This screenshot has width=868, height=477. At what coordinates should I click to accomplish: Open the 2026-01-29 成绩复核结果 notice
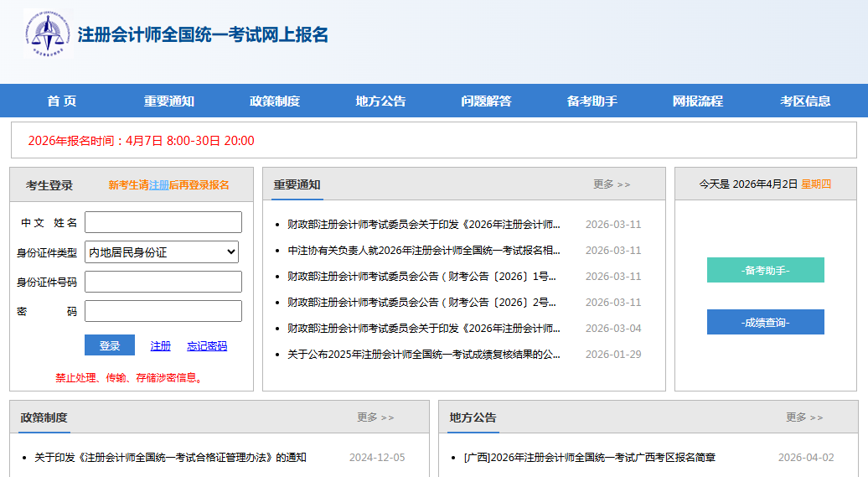tap(423, 355)
